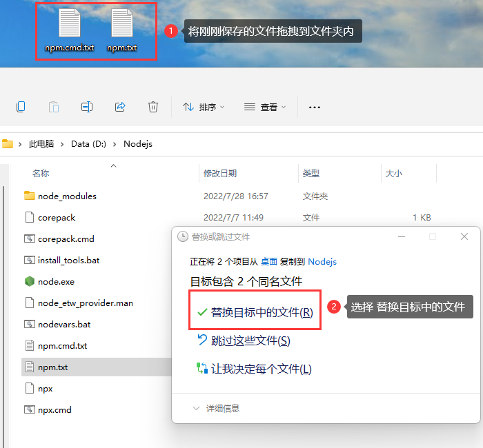The width and height of the screenshot is (483, 448).
Task: Click node_modules folder icon
Action: tap(30, 195)
